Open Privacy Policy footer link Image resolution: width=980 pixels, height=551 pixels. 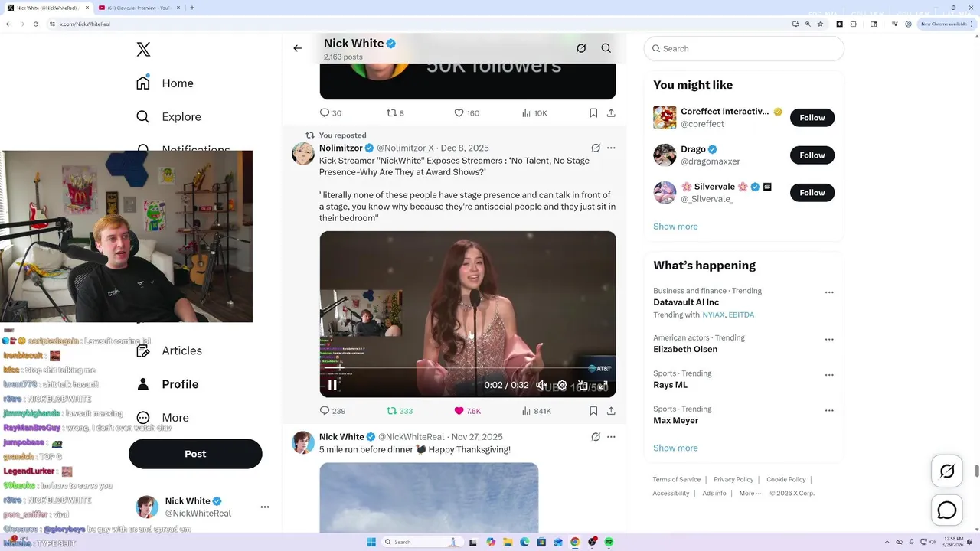coord(733,480)
